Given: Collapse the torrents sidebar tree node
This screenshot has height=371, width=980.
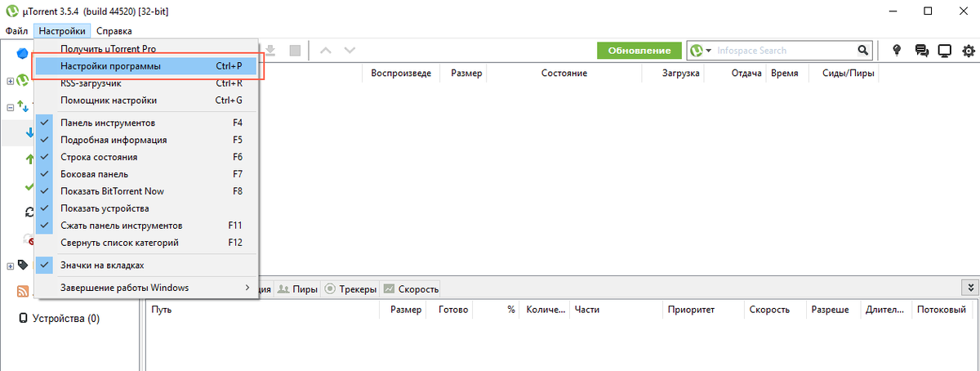Looking at the screenshot, I should [x=10, y=107].
